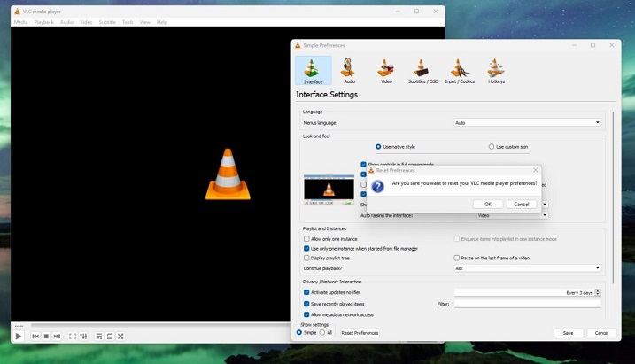Confirm reset with the OK button

(488, 204)
